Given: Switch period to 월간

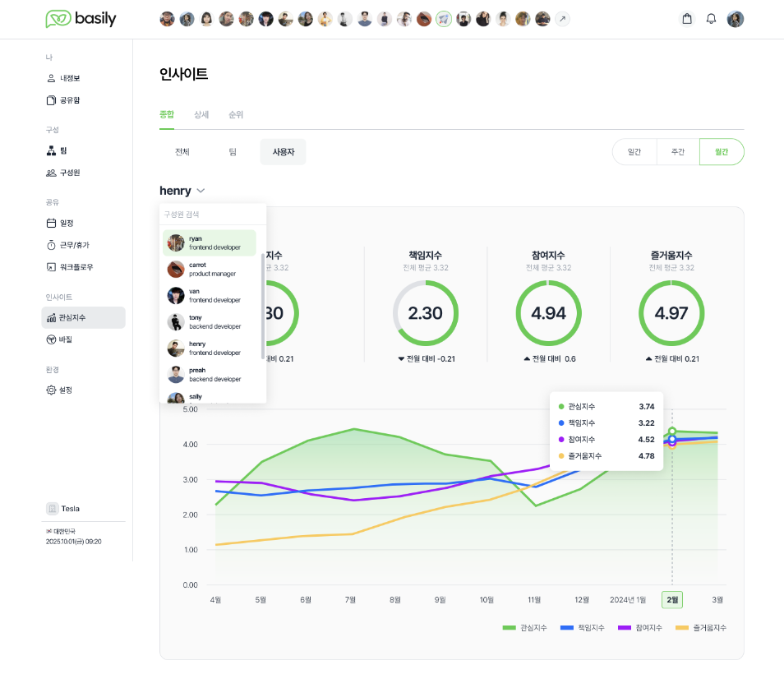Looking at the screenshot, I should click(x=722, y=152).
